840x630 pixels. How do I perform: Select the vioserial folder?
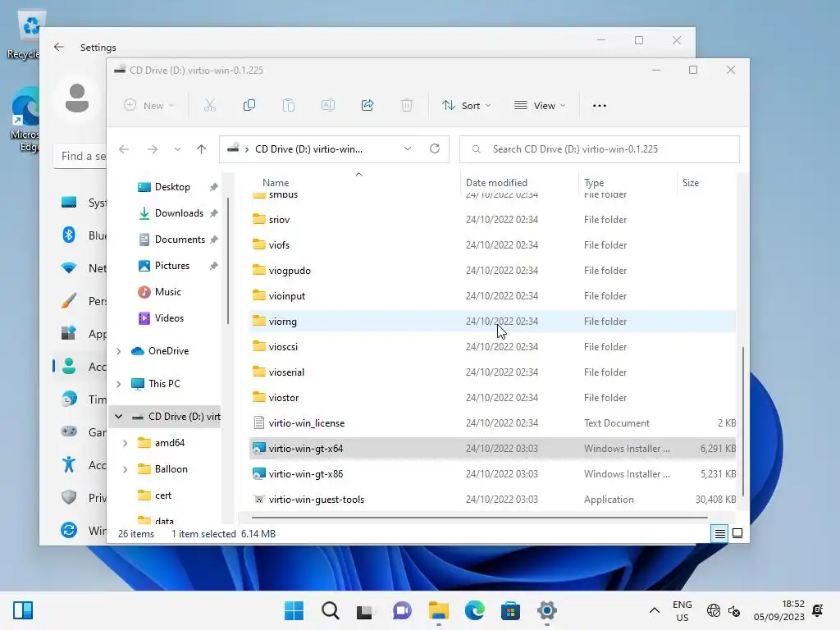point(492,372)
